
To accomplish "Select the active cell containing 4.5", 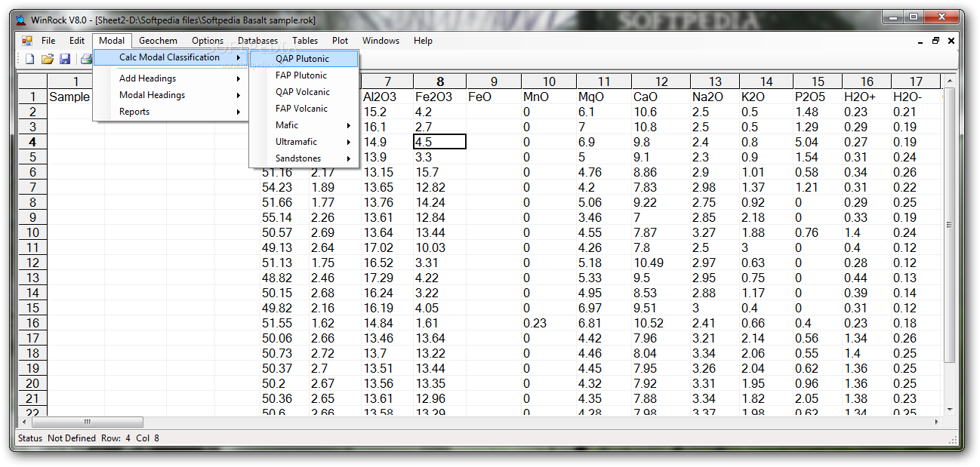I will tap(439, 142).
